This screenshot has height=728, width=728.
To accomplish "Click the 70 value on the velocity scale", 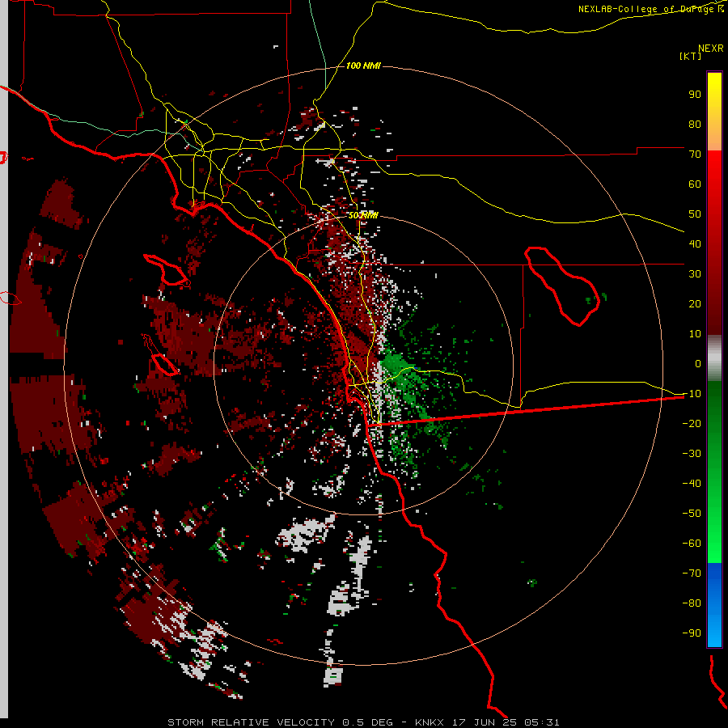I will click(695, 154).
